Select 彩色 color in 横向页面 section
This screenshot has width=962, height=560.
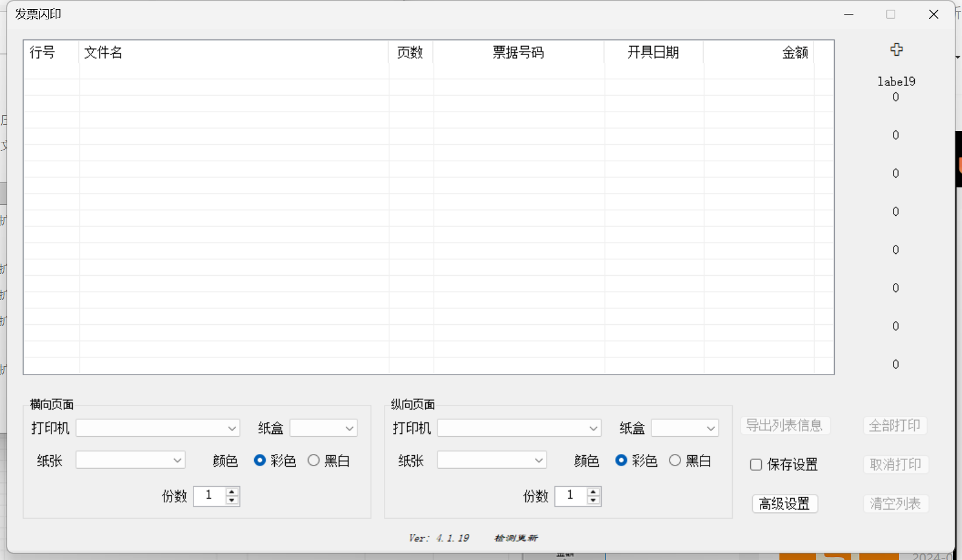(x=260, y=461)
